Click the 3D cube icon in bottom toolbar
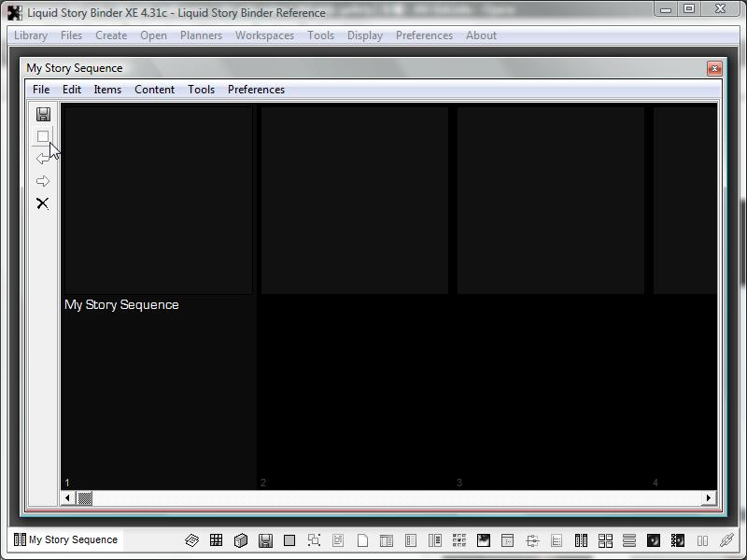Image resolution: width=747 pixels, height=560 pixels. (x=240, y=540)
